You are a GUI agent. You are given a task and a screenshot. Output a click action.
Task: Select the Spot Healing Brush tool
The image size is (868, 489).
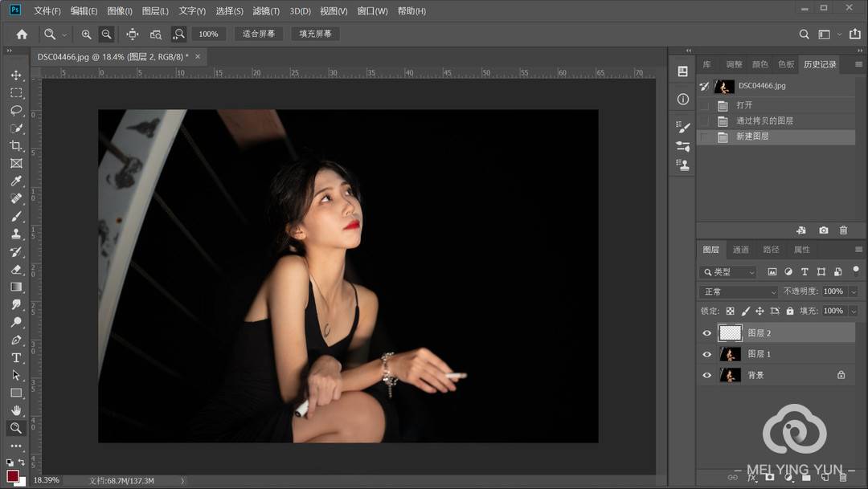16,198
